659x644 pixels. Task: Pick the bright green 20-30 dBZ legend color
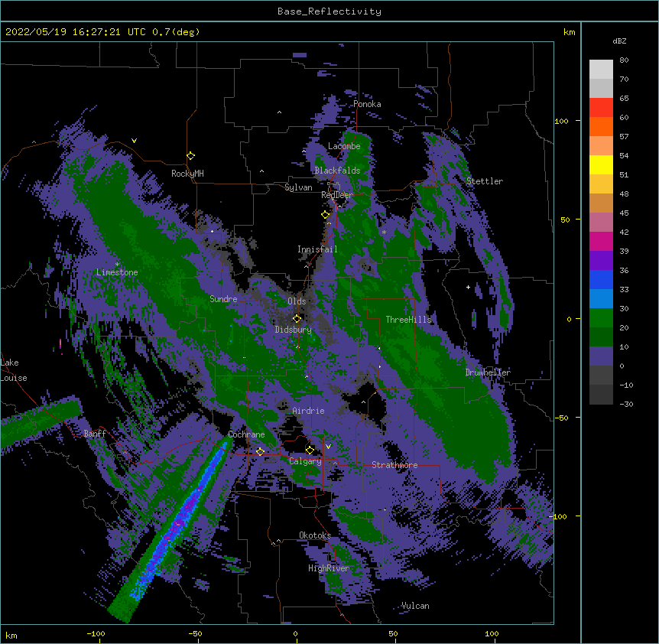[601, 318]
